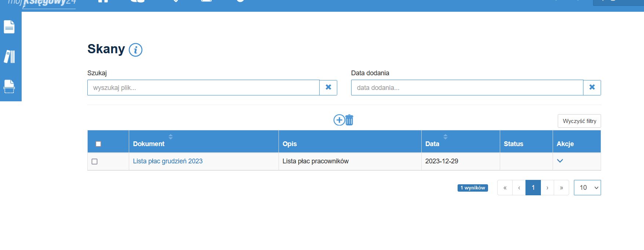This screenshot has height=250, width=644.
Task: Click the Wyczyść filtry button
Action: click(x=579, y=121)
